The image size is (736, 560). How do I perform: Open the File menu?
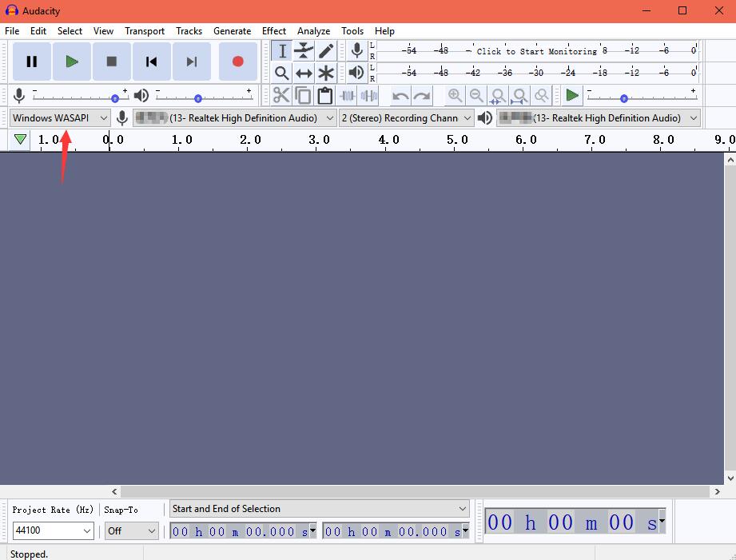pos(12,31)
